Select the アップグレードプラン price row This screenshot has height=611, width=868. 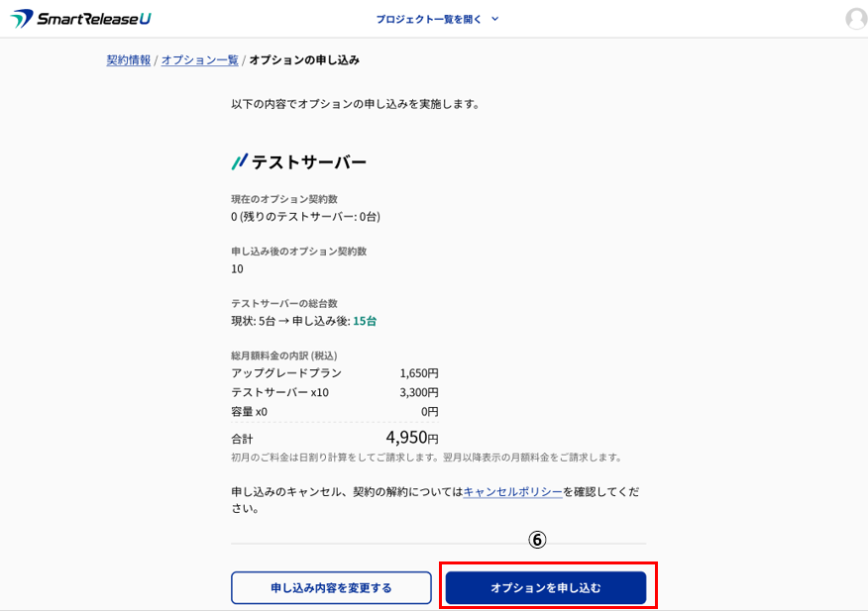click(334, 373)
